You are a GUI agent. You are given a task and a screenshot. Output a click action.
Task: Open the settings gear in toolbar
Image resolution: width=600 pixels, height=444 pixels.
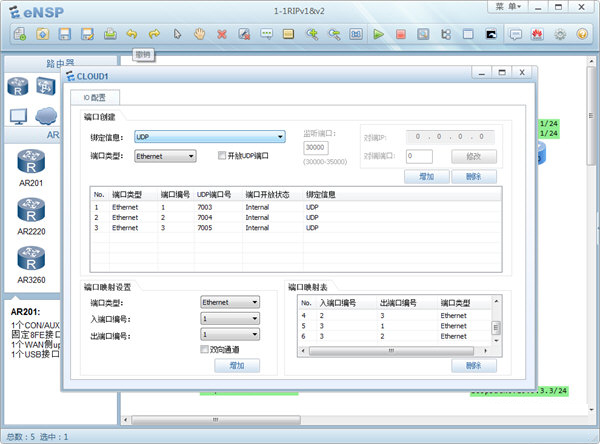click(x=560, y=34)
